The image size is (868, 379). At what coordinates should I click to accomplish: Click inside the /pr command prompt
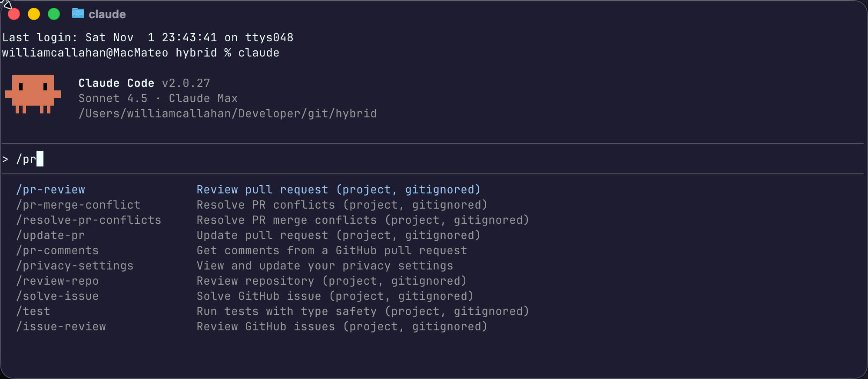[26, 159]
